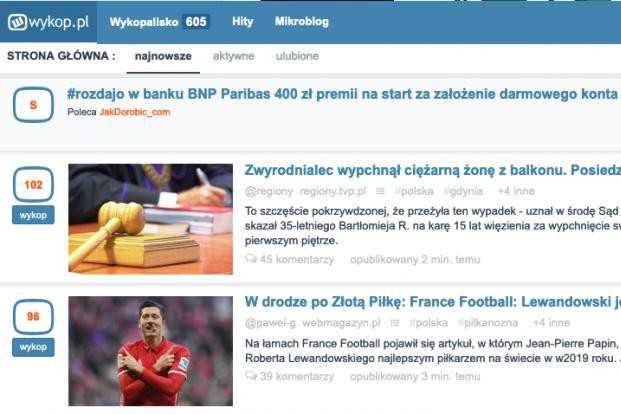Switch to the aktywne tab
Viewport: 621px width, 414px height.
(x=234, y=56)
